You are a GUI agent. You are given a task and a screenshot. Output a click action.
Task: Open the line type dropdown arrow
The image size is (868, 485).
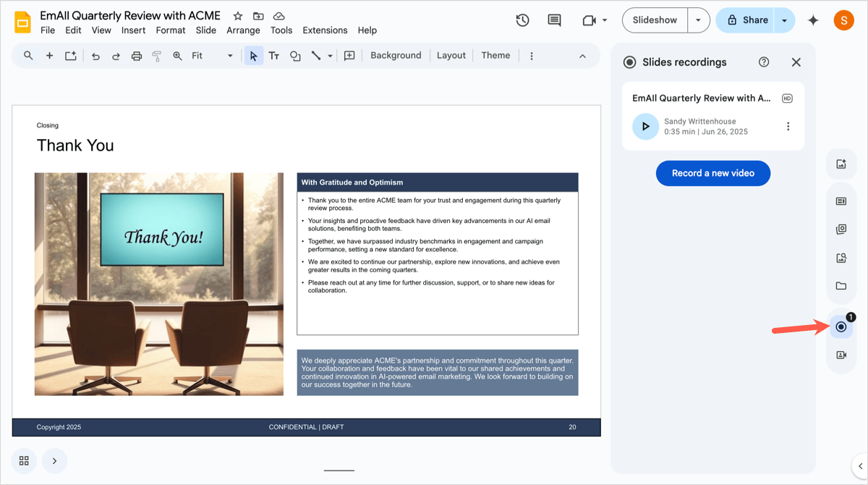(x=330, y=56)
